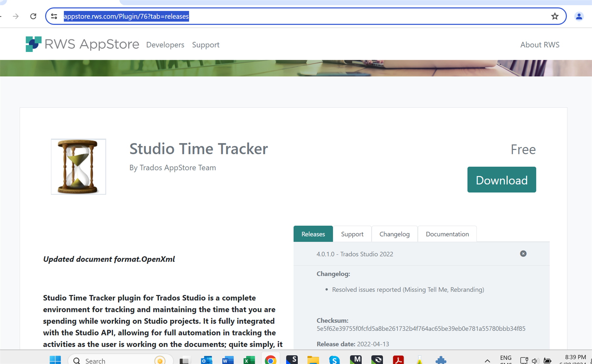
Task: Launch Excel from the taskbar
Action: tap(249, 360)
